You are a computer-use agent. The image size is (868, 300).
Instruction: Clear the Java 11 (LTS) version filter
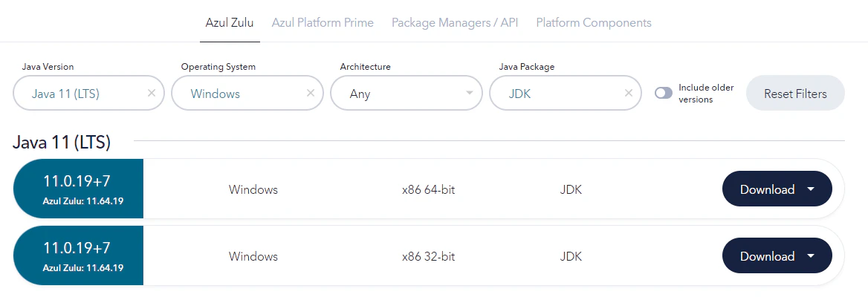151,93
